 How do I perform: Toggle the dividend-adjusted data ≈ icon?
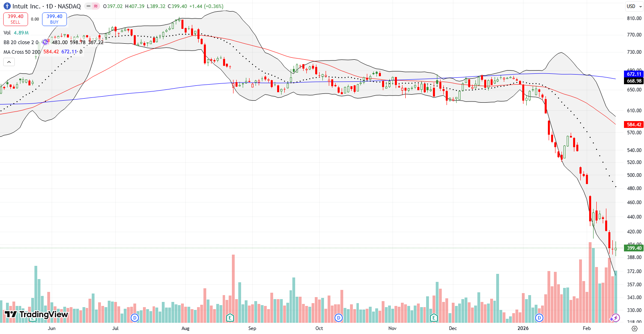click(x=95, y=6)
